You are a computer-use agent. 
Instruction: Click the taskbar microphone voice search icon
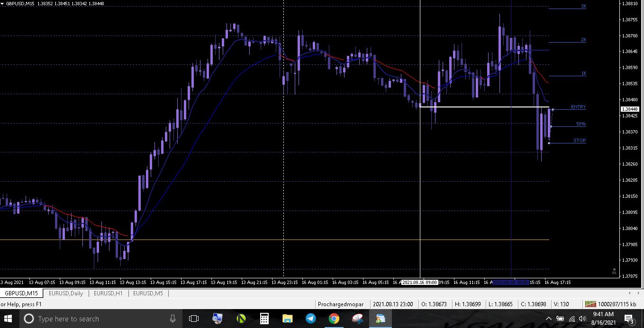[x=172, y=319]
